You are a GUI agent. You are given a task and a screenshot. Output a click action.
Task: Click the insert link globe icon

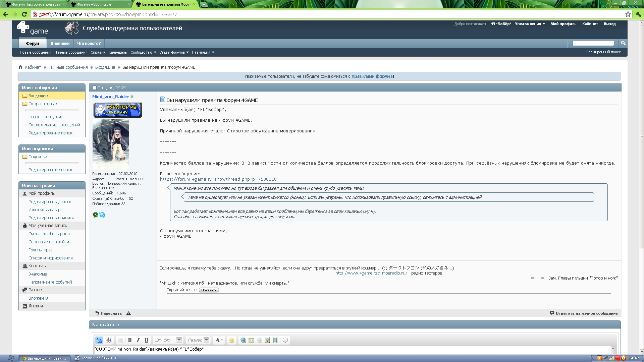click(243, 340)
